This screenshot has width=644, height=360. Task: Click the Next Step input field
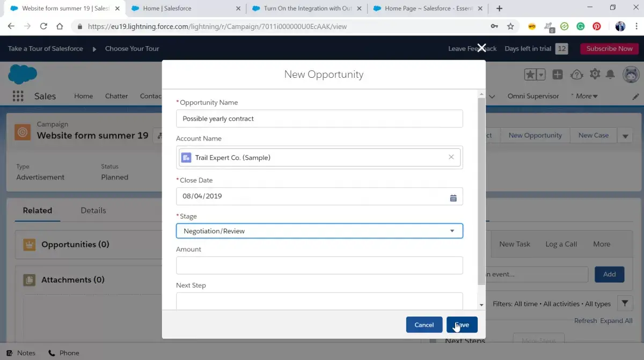[319, 300]
